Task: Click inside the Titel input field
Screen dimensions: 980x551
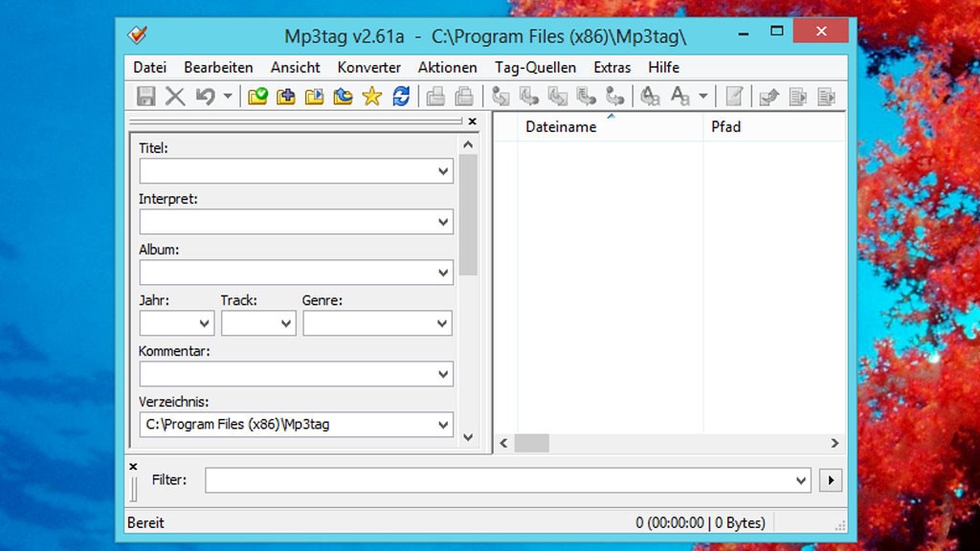Action: pyautogui.click(x=287, y=170)
